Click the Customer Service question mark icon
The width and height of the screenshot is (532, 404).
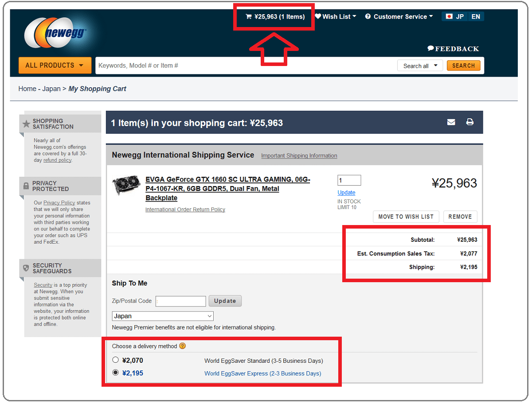[x=368, y=17]
